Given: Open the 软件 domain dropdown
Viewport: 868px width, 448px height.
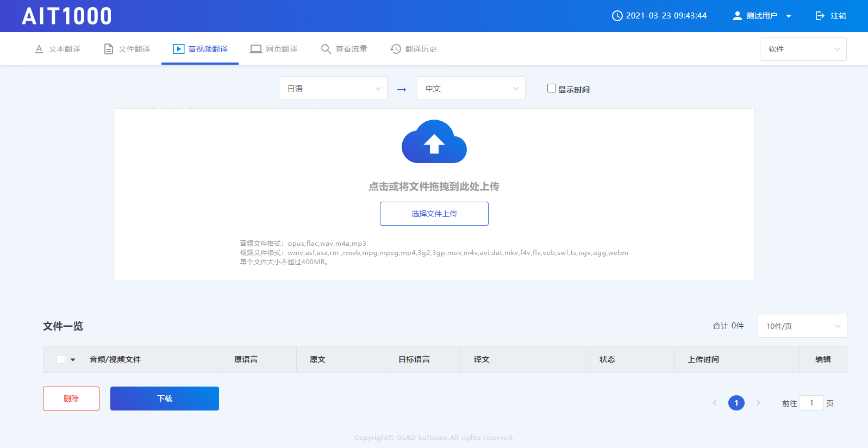Looking at the screenshot, I should 803,49.
